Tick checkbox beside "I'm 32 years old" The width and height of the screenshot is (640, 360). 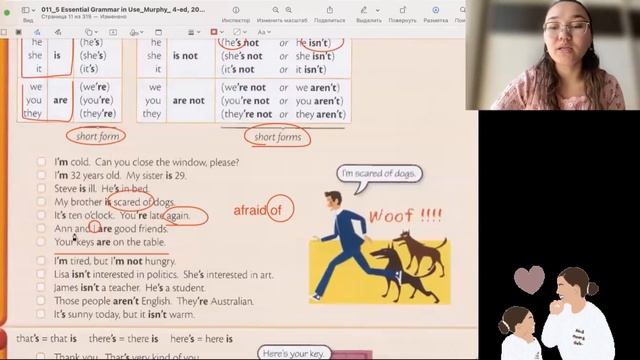click(41, 175)
